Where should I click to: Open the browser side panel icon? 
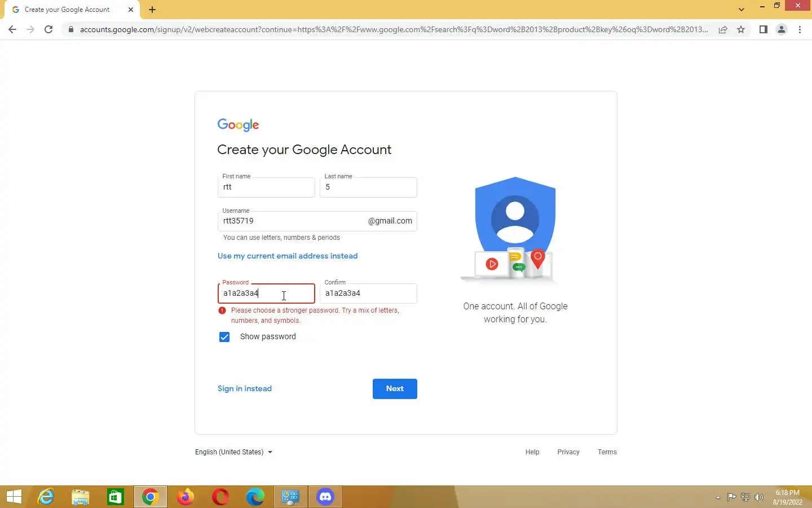(763, 29)
